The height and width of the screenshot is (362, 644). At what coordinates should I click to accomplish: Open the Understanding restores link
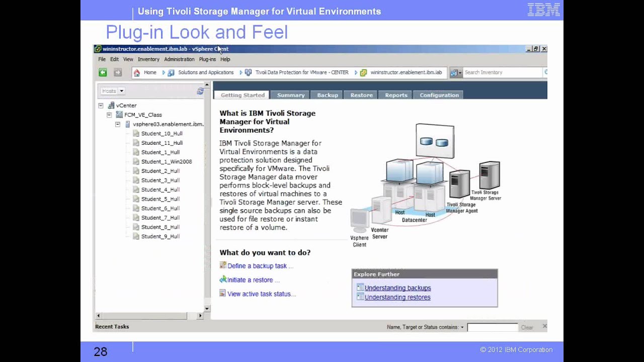coord(397,297)
